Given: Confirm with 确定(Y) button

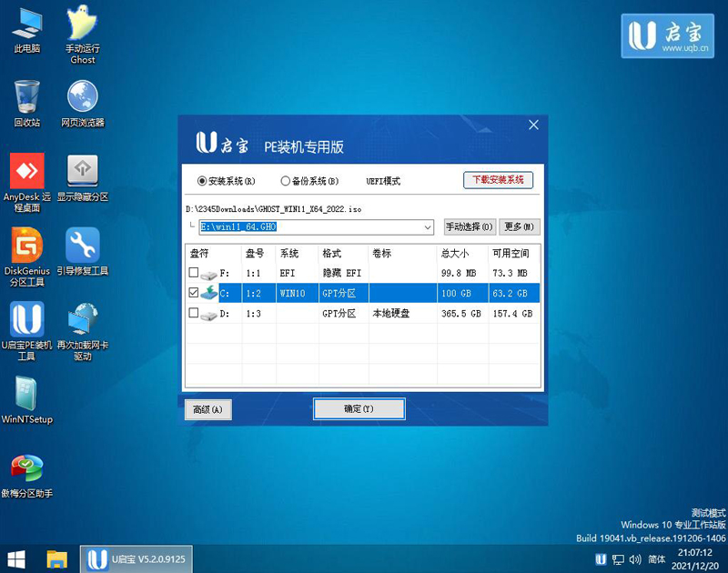Looking at the screenshot, I should click(x=359, y=408).
